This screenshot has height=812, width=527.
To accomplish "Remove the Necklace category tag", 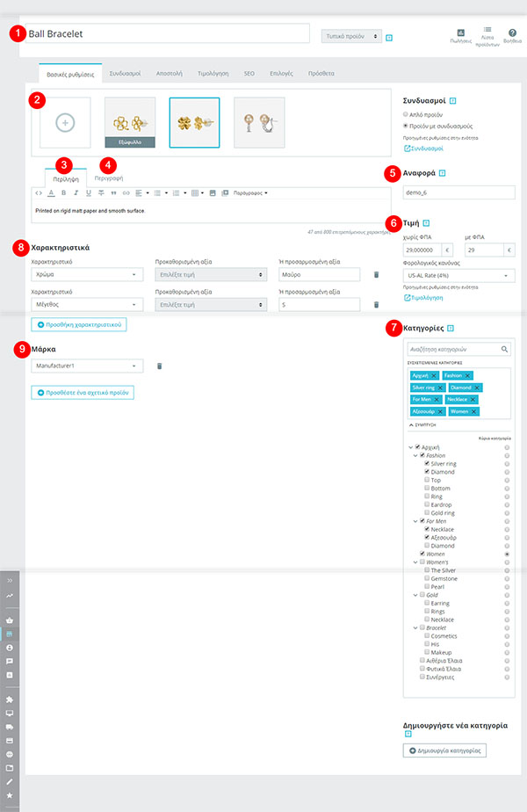I will pyautogui.click(x=473, y=399).
